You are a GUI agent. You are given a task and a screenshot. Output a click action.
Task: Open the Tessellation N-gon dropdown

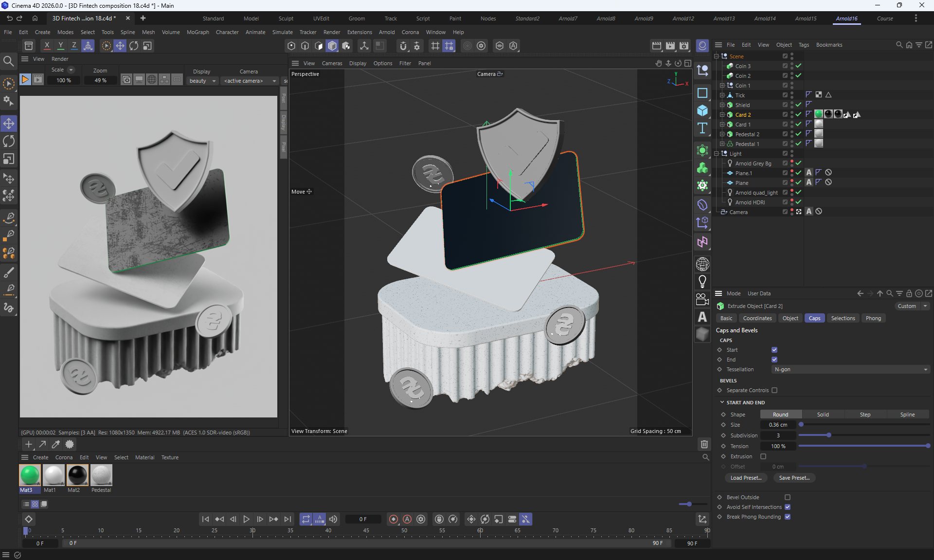(x=850, y=369)
